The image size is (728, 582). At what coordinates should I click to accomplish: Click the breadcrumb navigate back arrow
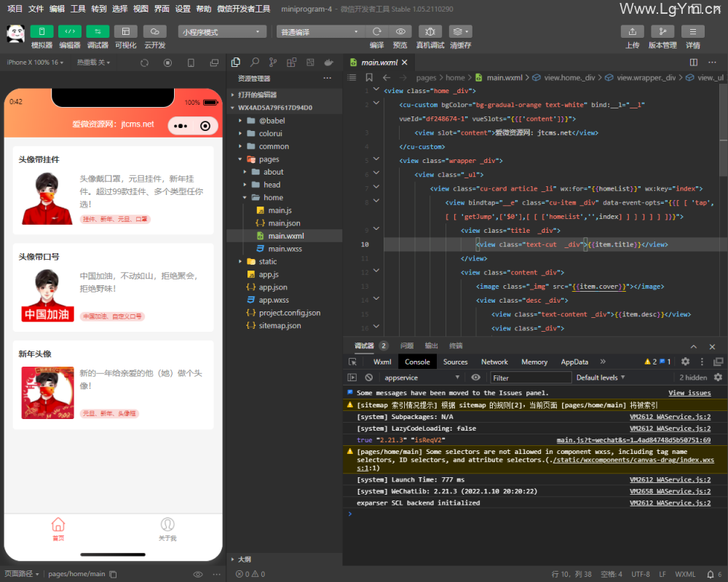click(387, 78)
